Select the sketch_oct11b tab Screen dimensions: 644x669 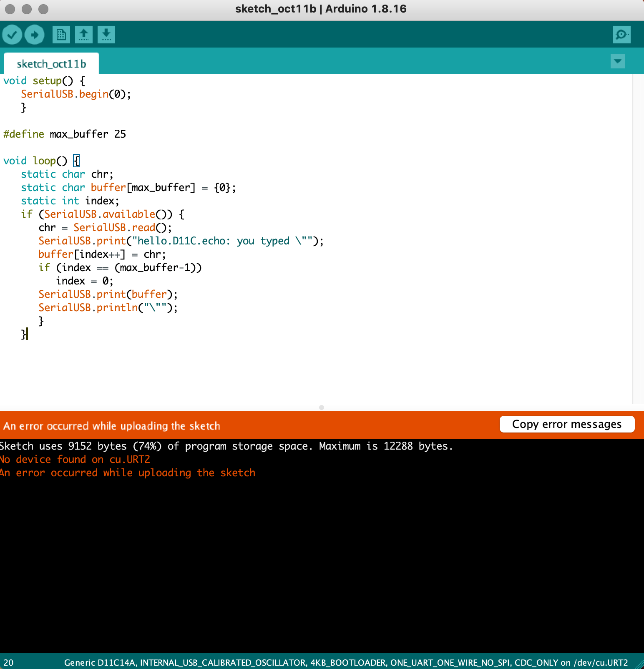[51, 64]
